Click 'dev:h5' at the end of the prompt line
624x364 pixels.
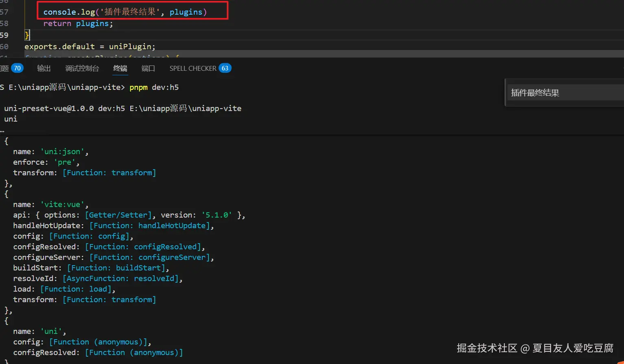pyautogui.click(x=165, y=87)
